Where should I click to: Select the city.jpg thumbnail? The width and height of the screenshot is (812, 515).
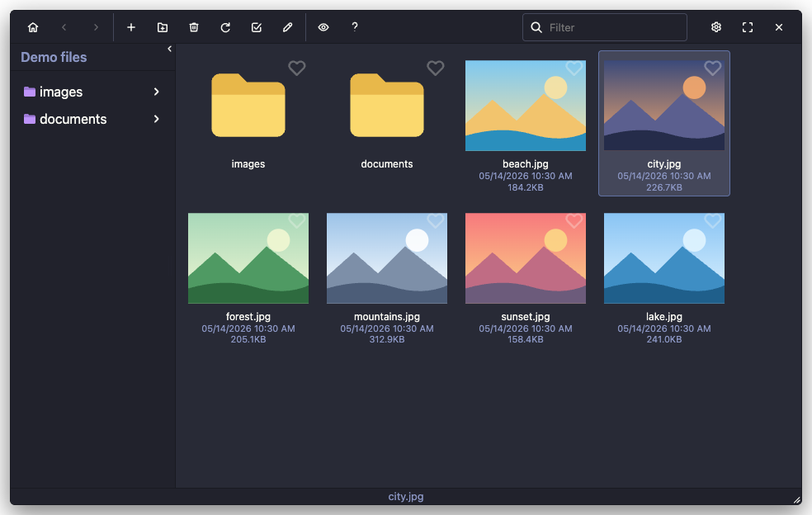[x=664, y=106]
